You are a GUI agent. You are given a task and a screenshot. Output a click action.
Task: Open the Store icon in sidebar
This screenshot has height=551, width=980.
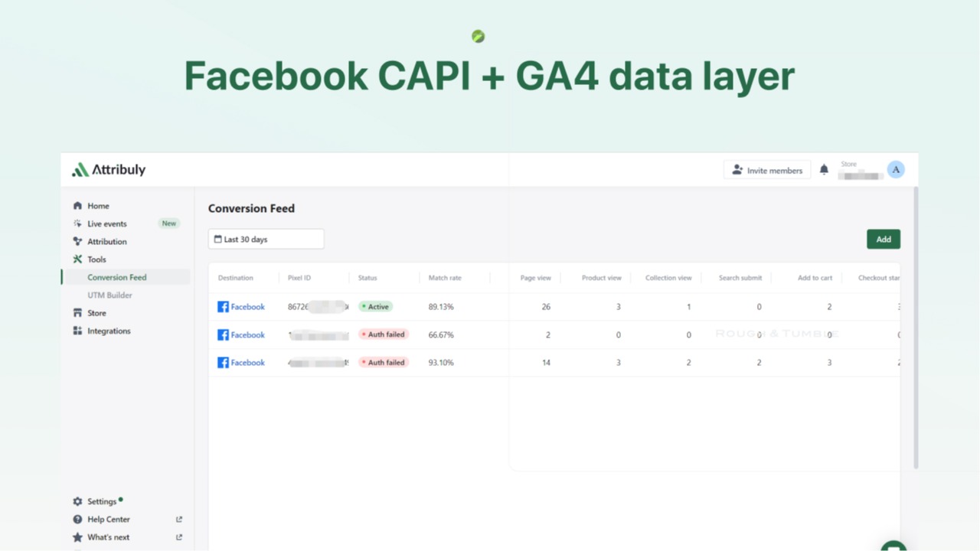[77, 313]
